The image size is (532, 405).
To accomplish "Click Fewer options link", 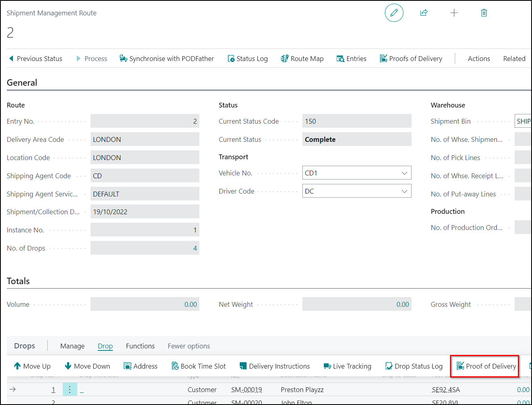I will [x=189, y=346].
